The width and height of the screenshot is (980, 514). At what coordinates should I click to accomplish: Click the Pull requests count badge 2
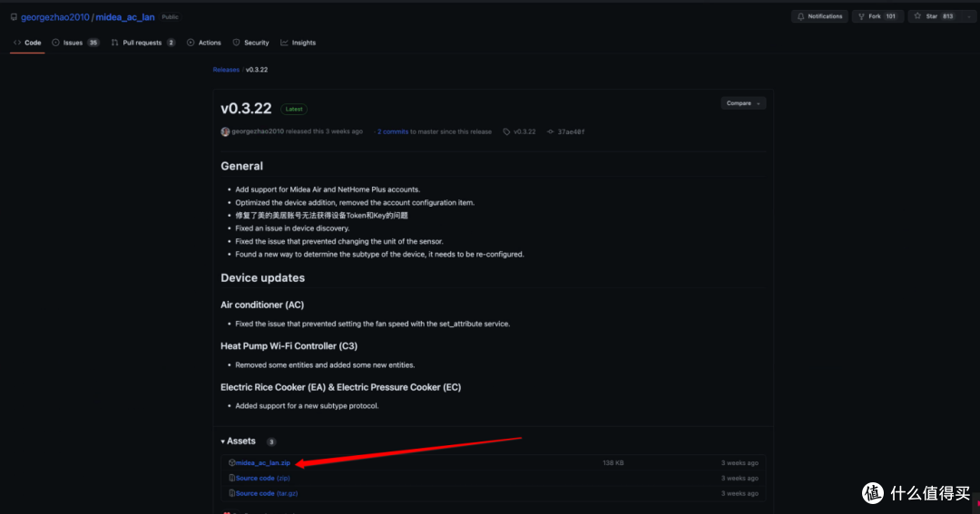tap(171, 43)
